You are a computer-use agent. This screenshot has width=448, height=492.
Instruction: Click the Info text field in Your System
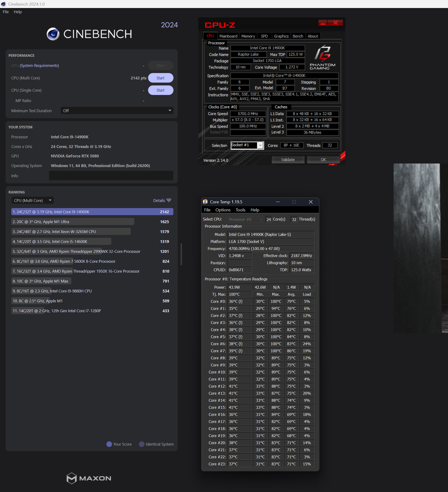[111, 176]
